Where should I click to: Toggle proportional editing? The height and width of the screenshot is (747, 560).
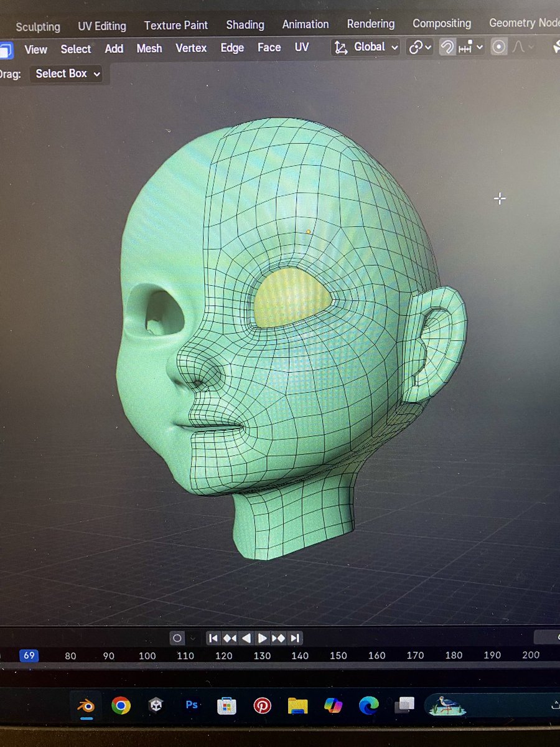click(498, 47)
